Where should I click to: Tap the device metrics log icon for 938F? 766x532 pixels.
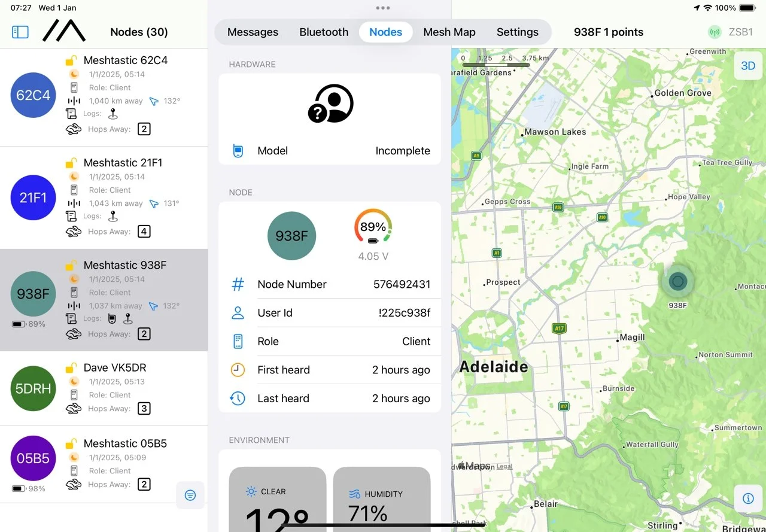coord(111,319)
